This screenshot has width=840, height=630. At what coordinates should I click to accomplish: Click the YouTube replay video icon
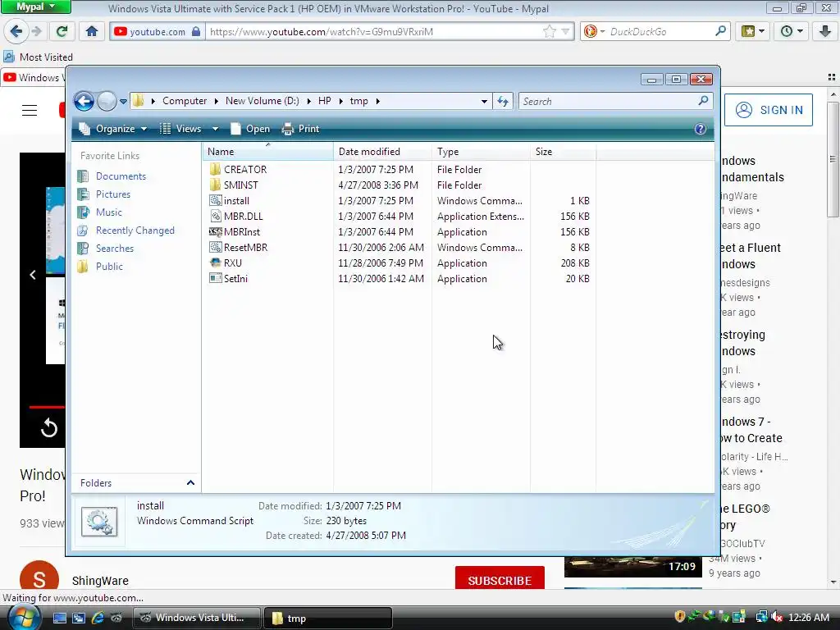pos(48,428)
